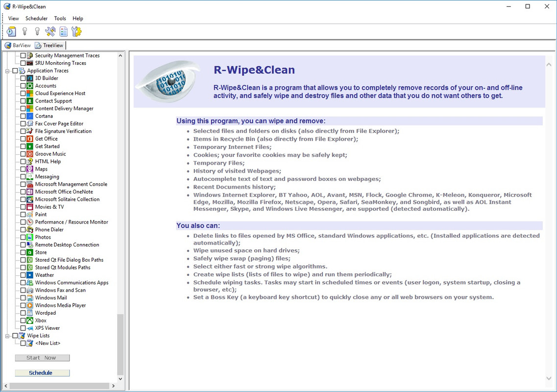Select Windows Communications Apps tree item
This screenshot has height=392, width=557.
pos(72,283)
